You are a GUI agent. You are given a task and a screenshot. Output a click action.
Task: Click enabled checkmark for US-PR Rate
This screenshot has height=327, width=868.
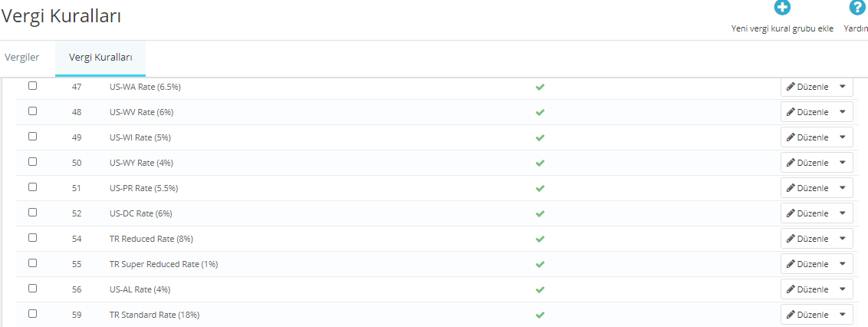pos(540,188)
